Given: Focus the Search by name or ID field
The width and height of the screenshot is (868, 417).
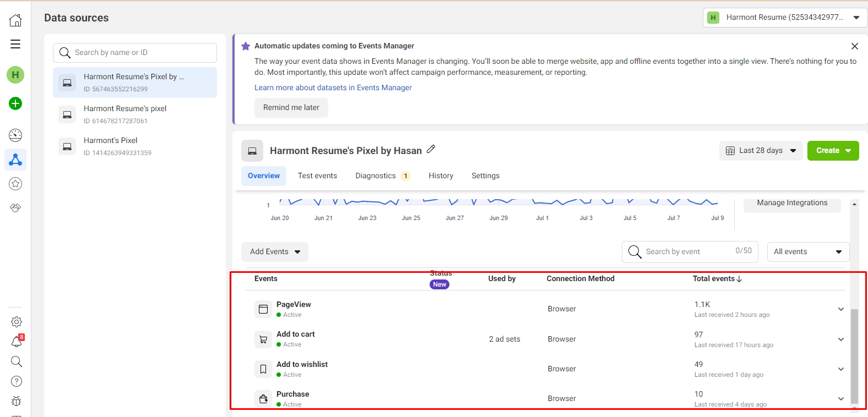Looking at the screenshot, I should 135,53.
